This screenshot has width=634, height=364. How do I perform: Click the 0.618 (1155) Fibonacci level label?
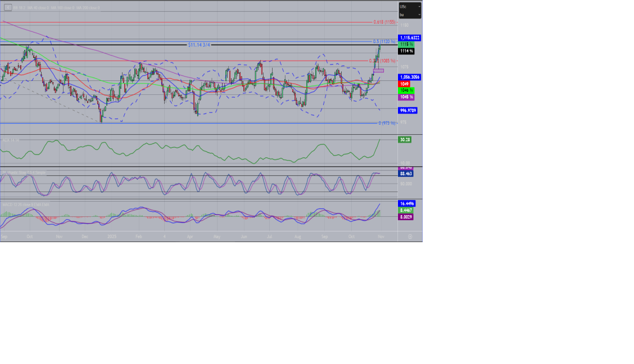point(384,22)
